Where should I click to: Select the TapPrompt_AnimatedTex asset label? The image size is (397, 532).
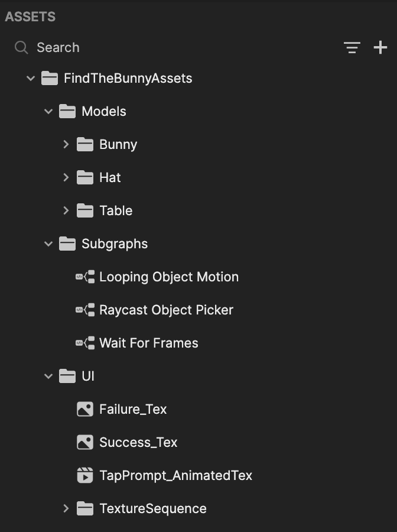click(175, 475)
